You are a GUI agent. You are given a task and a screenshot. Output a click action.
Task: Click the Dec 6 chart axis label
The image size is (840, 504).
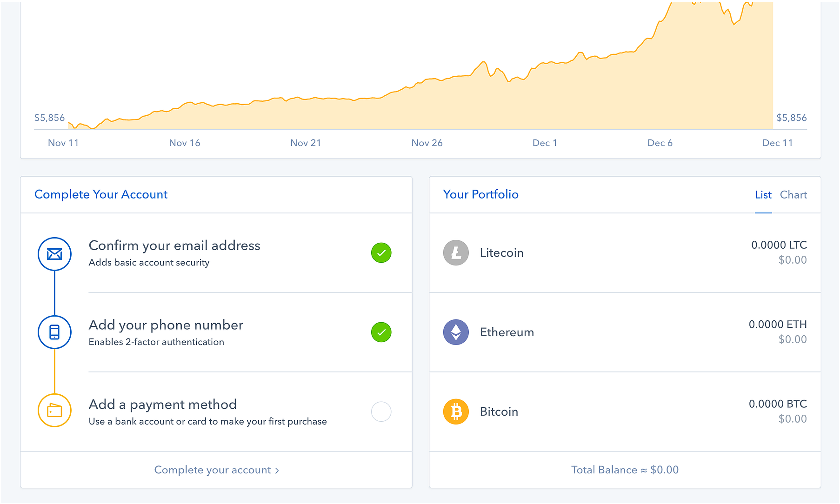(x=660, y=143)
